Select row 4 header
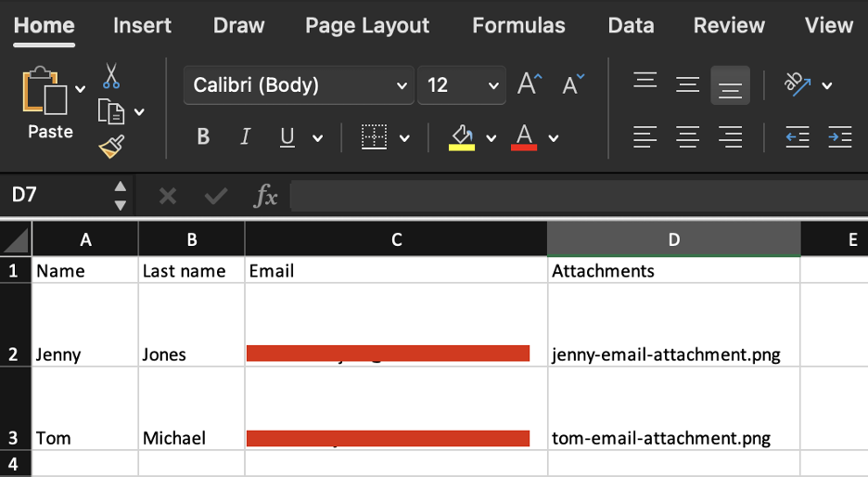Image resolution: width=868 pixels, height=477 pixels. click(x=16, y=464)
